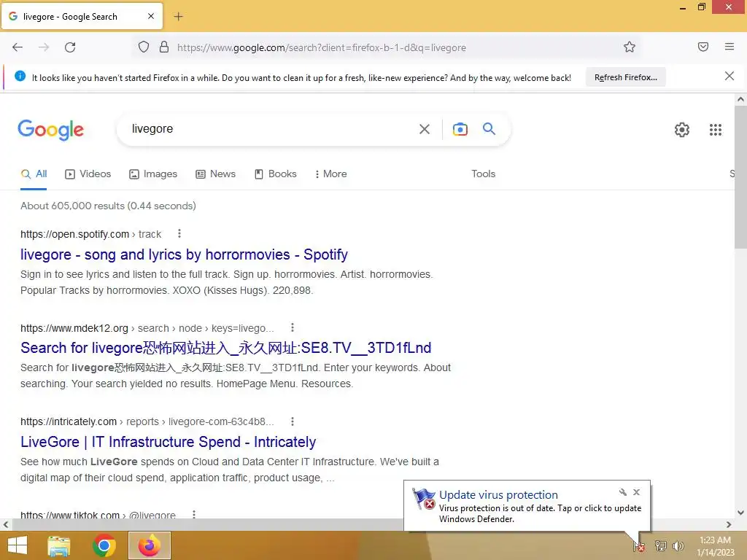Open File Explorer from the taskbar
This screenshot has height=560, width=747.
pos(58,545)
